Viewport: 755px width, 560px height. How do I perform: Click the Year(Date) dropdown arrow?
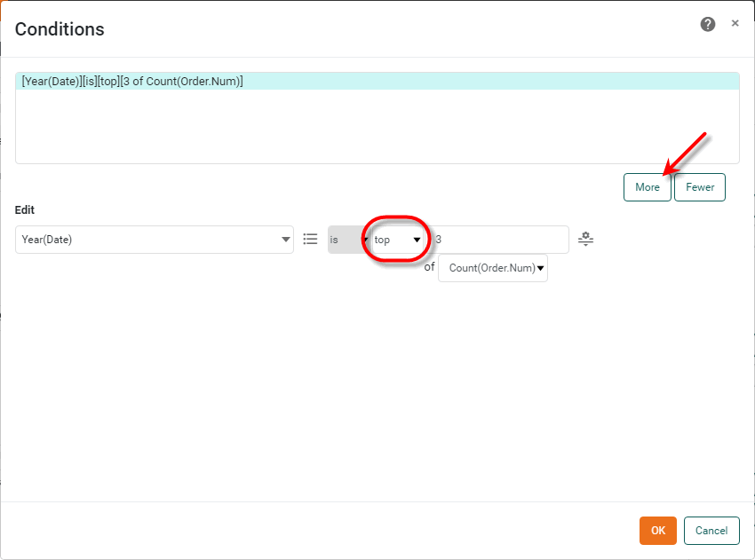pyautogui.click(x=285, y=239)
